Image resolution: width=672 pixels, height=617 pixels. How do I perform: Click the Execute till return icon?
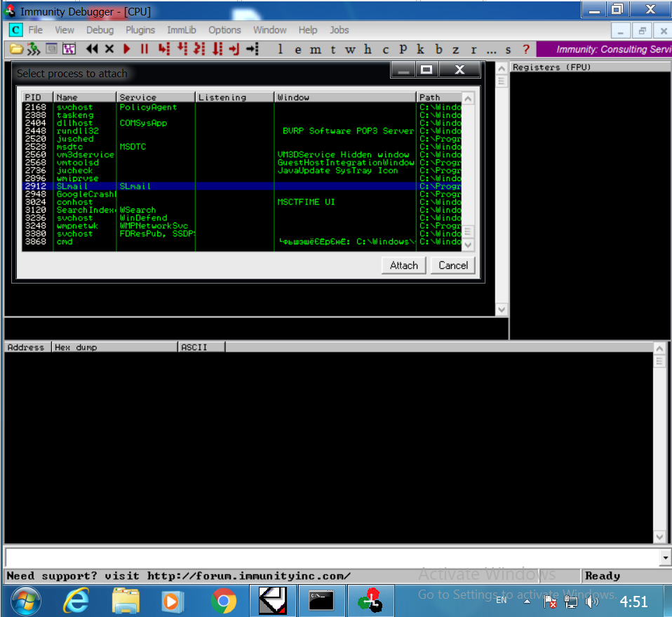click(x=234, y=49)
